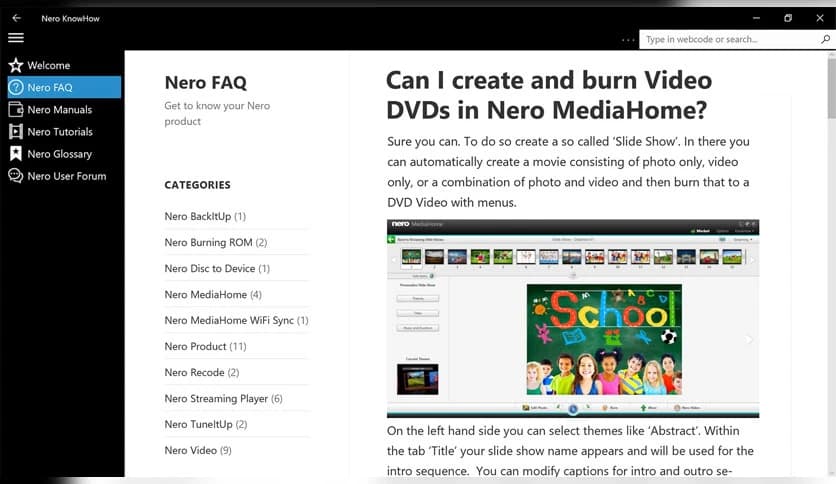Click the Nero User Forum chat icon
Image resolution: width=836 pixels, height=484 pixels.
tap(15, 175)
